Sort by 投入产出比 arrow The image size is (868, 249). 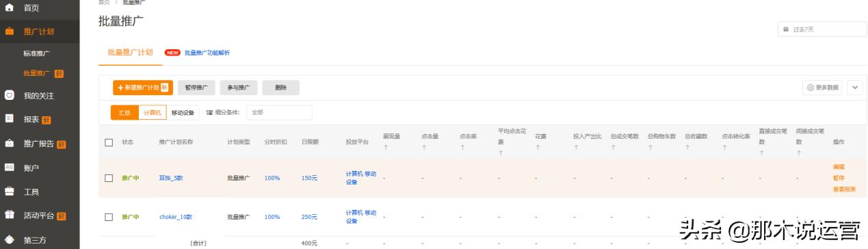[576, 147]
